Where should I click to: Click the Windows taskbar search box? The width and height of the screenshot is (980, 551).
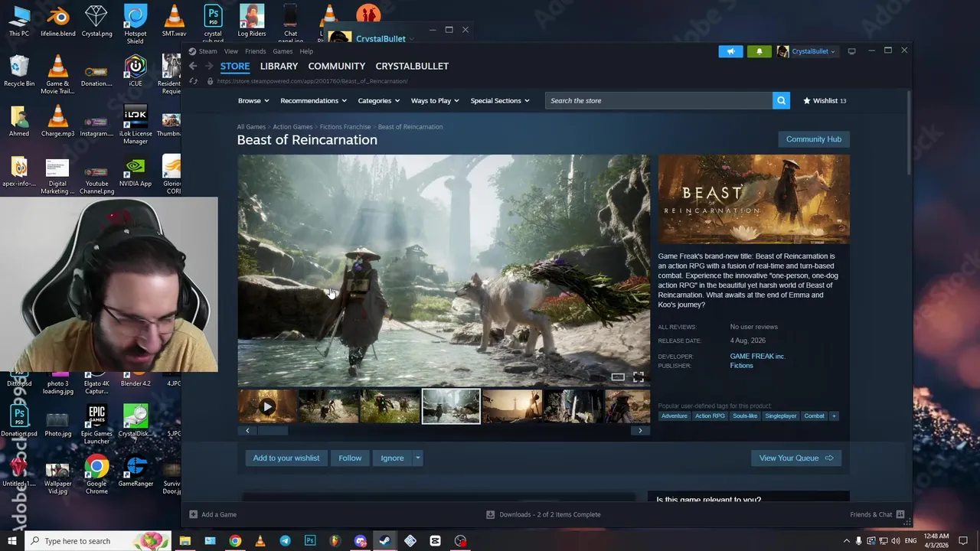click(x=98, y=541)
